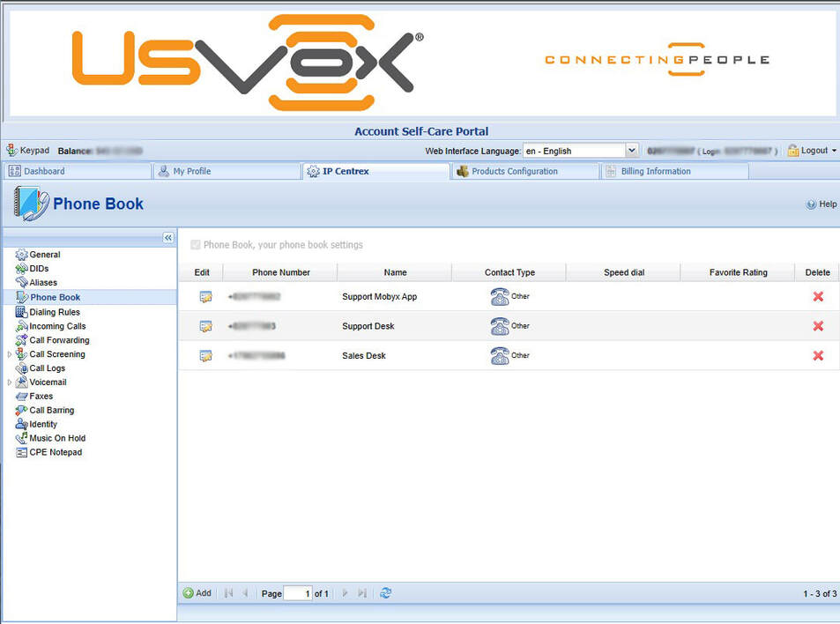Go to first page of list
The width and height of the screenshot is (840, 624).
click(229, 593)
